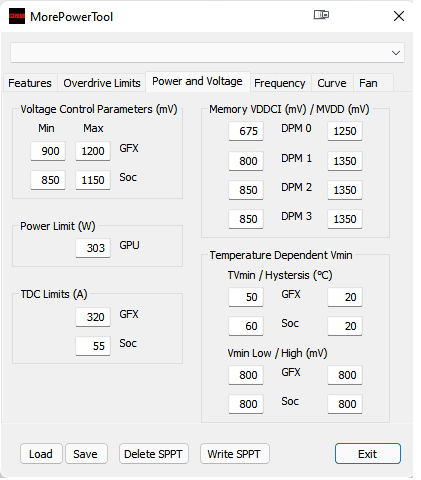421x480 pixels.
Task: Click the GPU Power Limit field showing 303
Action: point(93,248)
